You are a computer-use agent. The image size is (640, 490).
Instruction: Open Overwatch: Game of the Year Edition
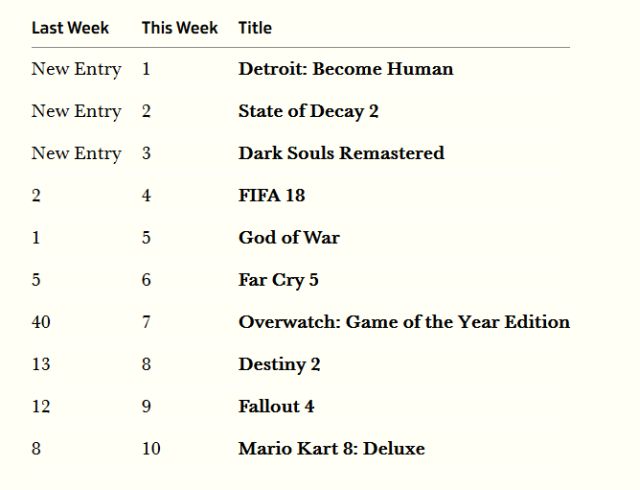[404, 322]
